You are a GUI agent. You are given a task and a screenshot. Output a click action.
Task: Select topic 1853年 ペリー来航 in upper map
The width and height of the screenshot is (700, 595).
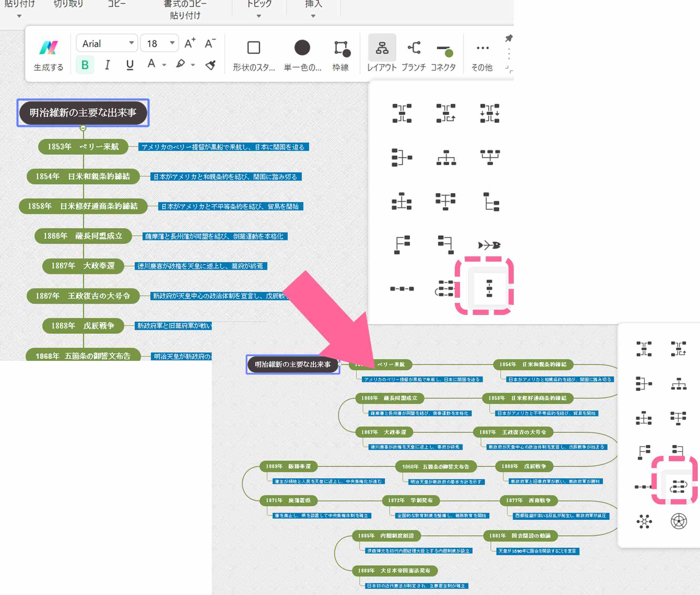pyautogui.click(x=83, y=147)
